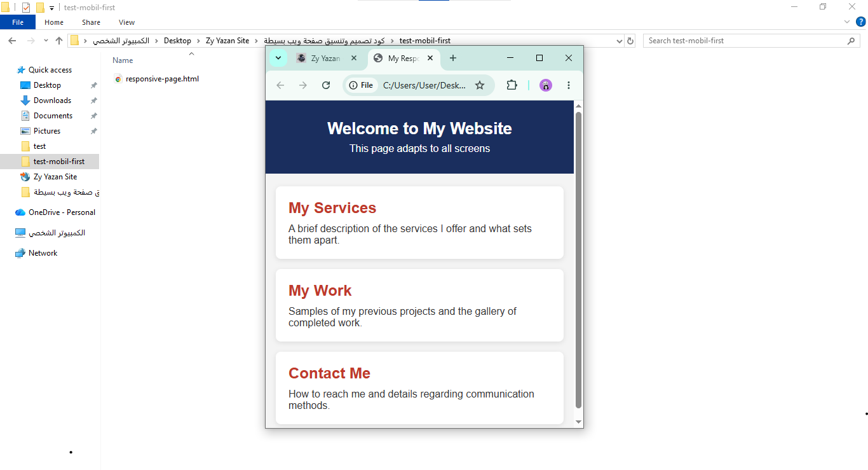Open the Chrome profile avatar
868x470 pixels.
tap(546, 85)
